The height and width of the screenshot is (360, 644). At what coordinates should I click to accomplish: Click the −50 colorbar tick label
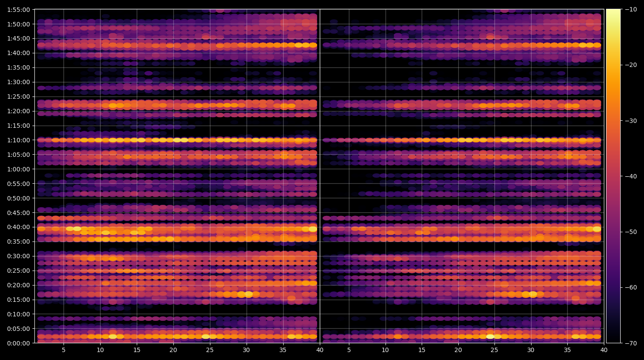(631, 232)
